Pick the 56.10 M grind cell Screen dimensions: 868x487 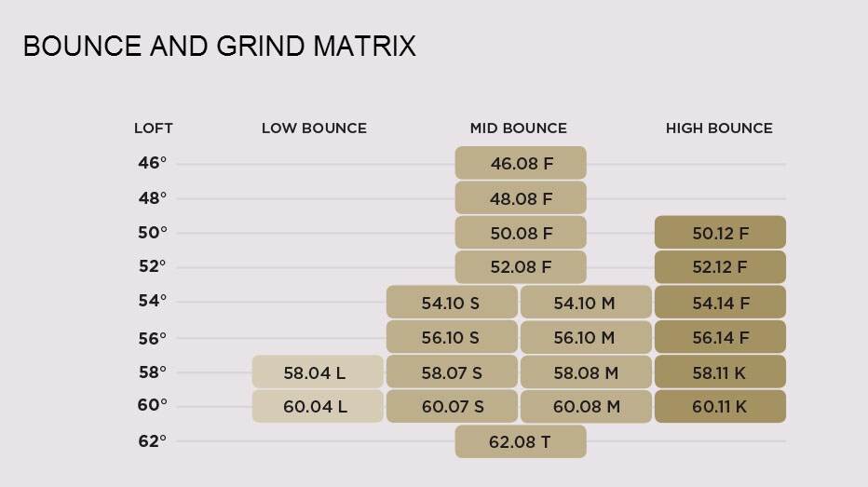click(x=585, y=337)
